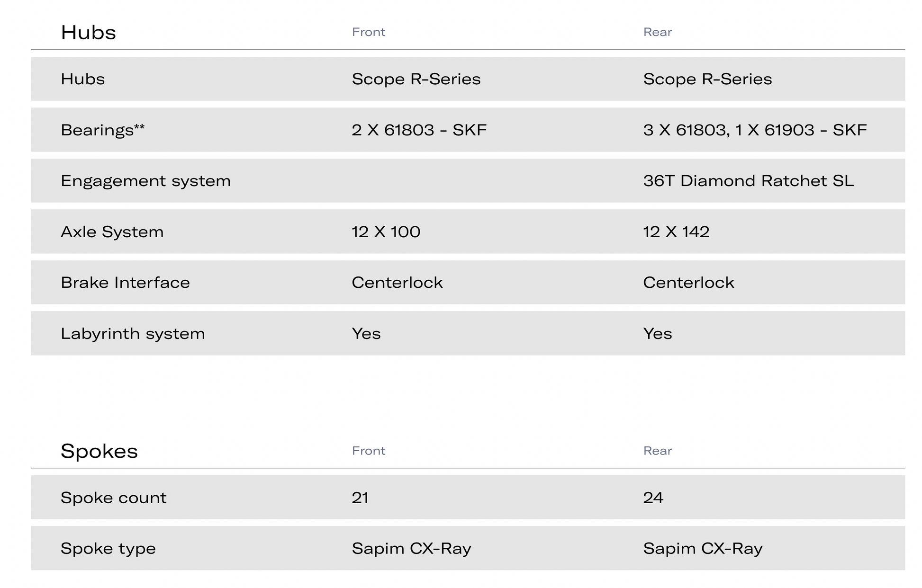
Task: Click the Bearings** row label
Action: [x=102, y=130]
